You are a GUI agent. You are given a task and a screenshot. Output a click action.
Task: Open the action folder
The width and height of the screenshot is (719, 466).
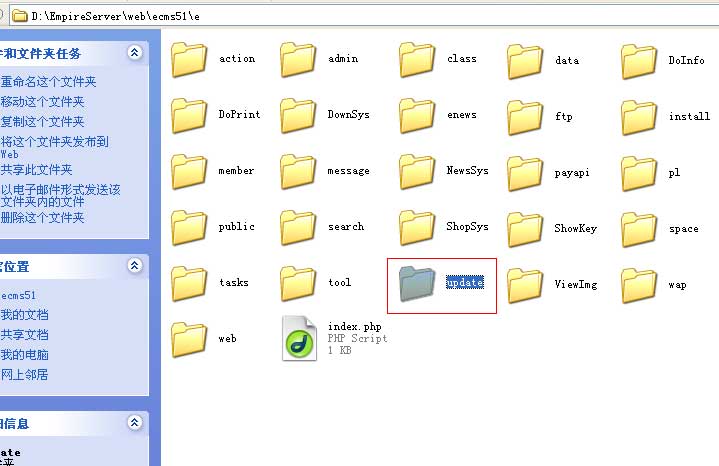(190, 60)
